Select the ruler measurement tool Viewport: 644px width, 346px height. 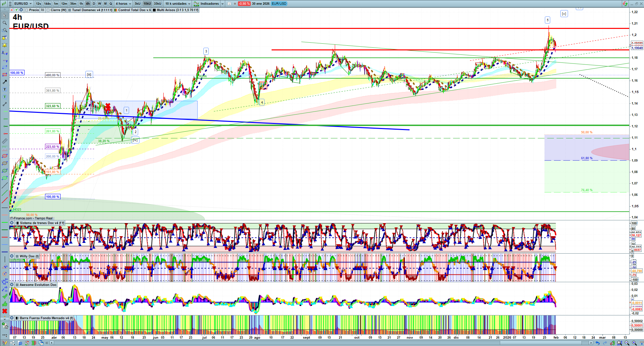5,141
